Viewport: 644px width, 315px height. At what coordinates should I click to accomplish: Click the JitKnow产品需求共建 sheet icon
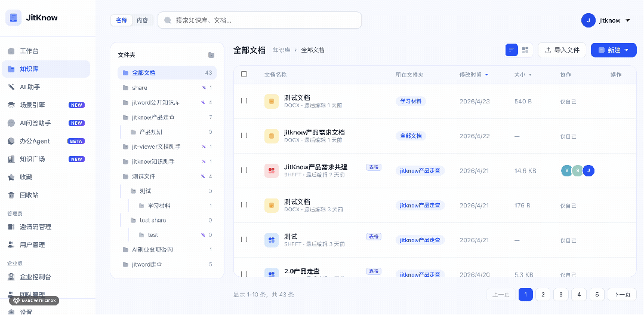(272, 170)
